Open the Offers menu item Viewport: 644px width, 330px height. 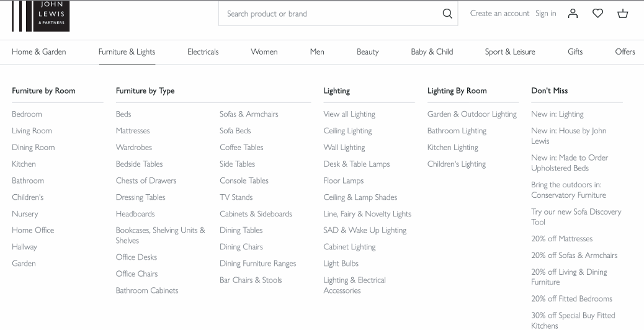pos(625,51)
